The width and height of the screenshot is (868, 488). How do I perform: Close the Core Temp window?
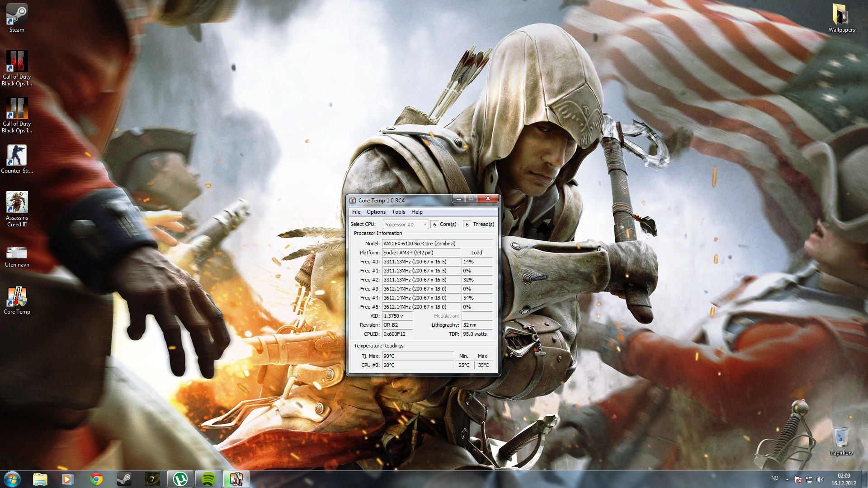488,199
